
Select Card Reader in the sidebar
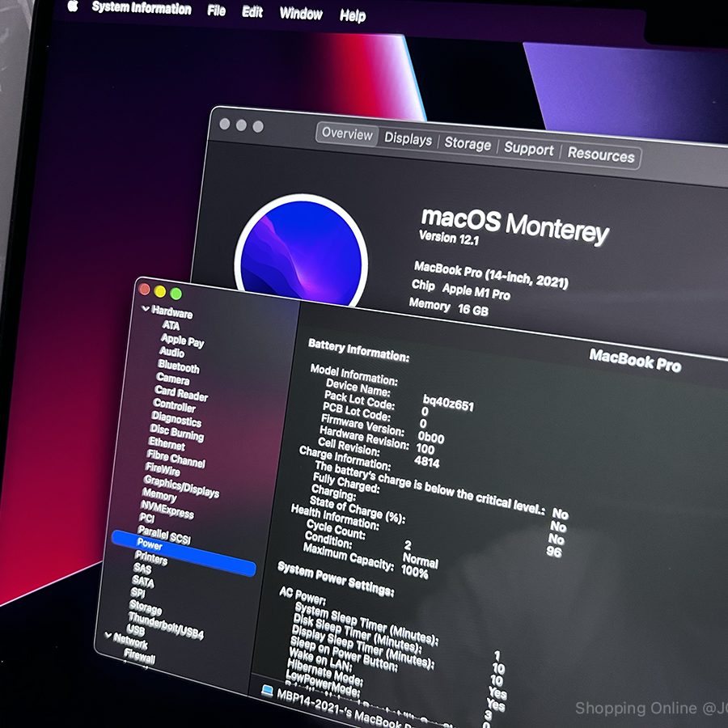(181, 394)
